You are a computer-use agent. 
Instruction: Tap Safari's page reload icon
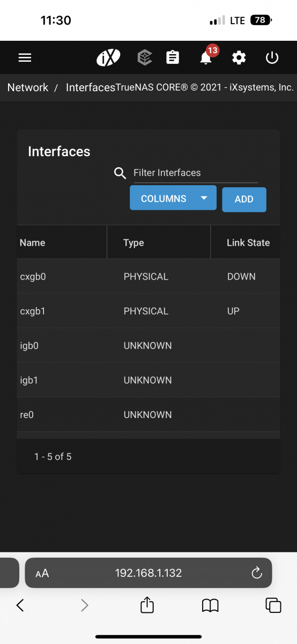pos(257,573)
